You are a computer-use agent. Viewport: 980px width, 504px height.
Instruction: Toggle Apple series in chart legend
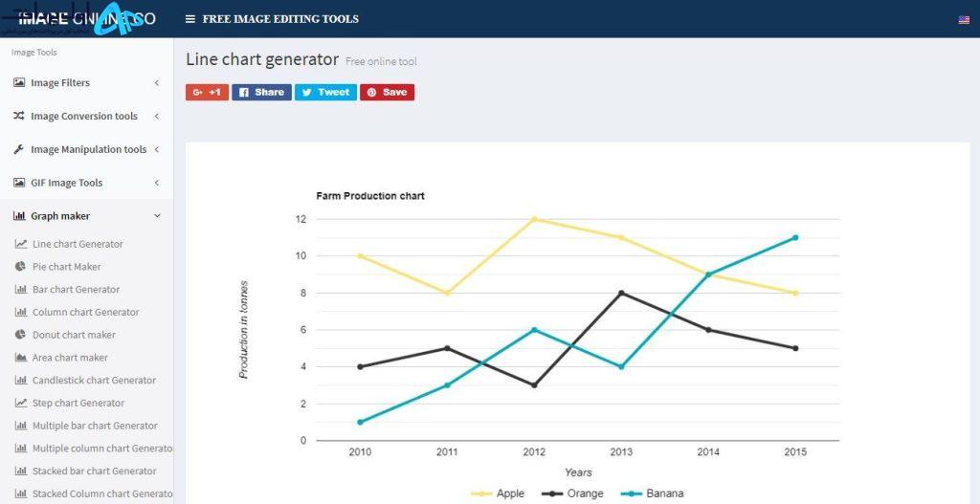(x=498, y=493)
